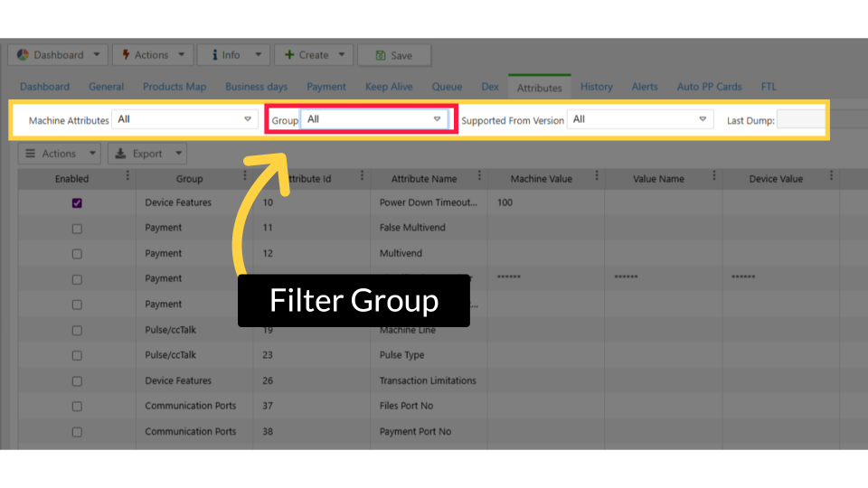The image size is (868, 488).
Task: Open the Enabled column options menu
Action: pos(127,177)
